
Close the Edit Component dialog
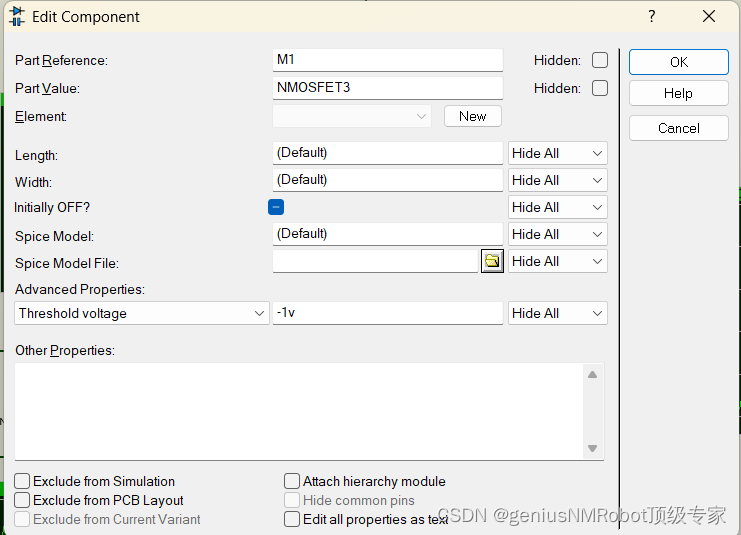pos(708,17)
